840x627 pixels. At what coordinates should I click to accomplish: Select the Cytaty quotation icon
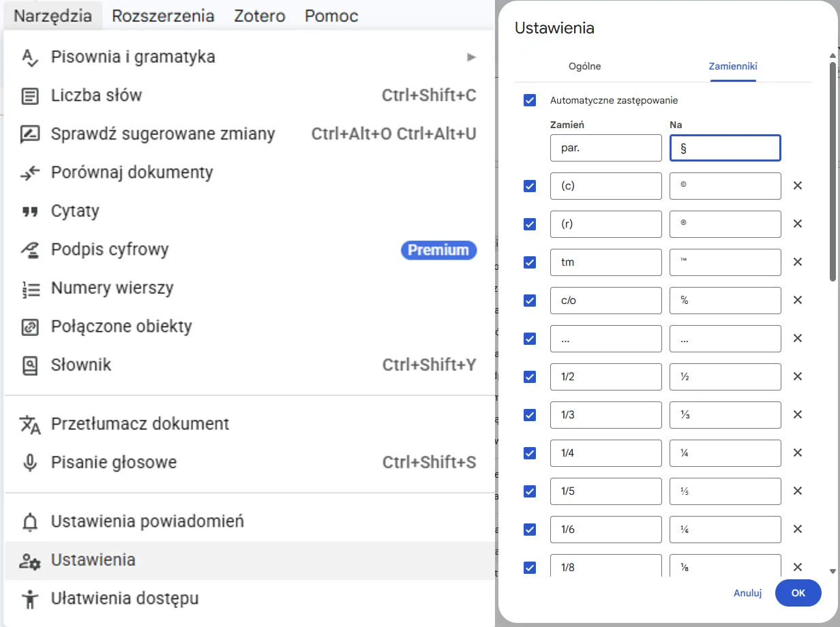[29, 211]
